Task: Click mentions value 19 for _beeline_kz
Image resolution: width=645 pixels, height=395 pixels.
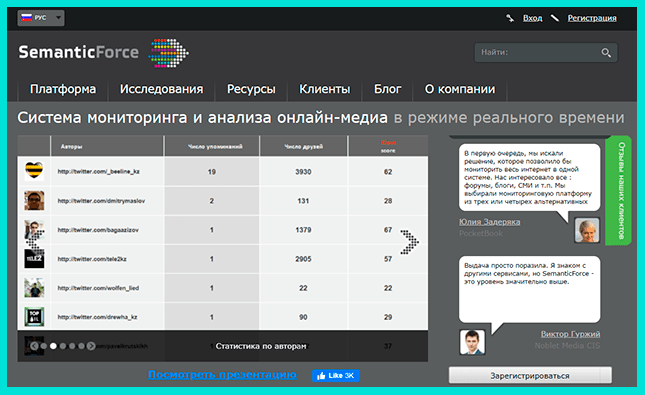Action: [x=212, y=172]
